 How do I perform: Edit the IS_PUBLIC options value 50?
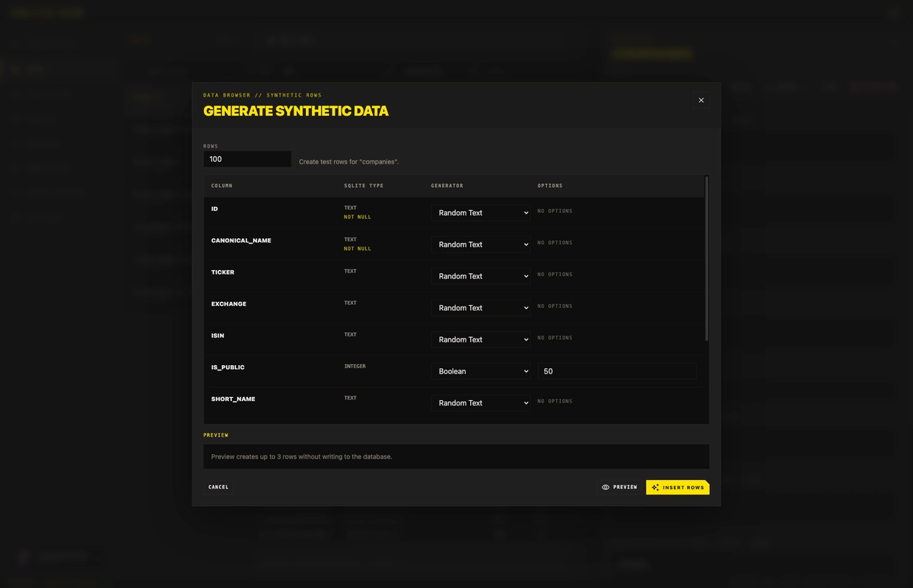click(616, 371)
